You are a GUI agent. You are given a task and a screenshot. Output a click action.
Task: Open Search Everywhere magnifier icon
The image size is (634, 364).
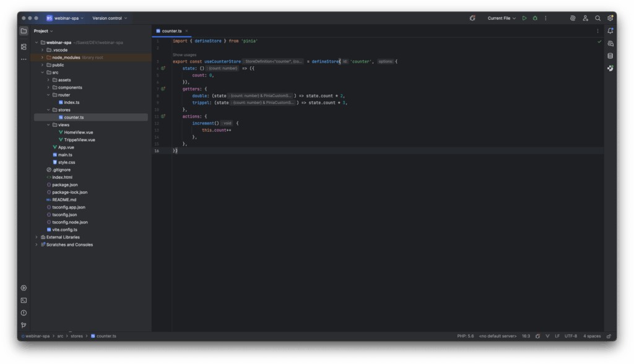point(597,18)
